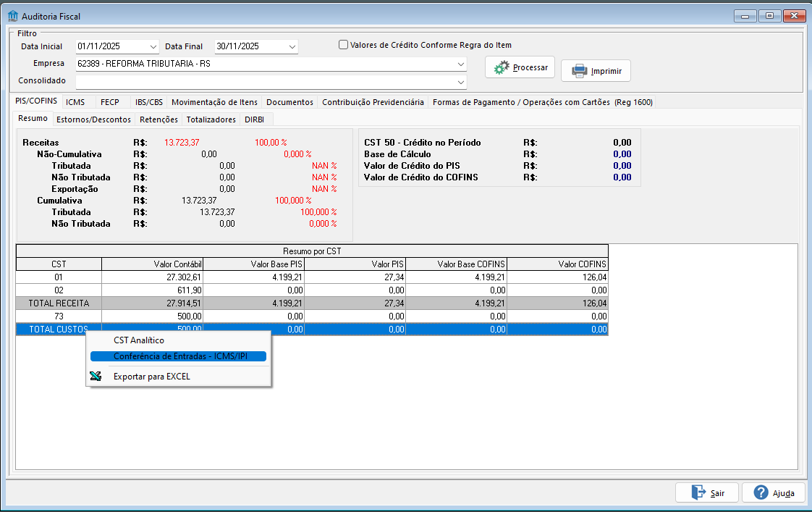Switch to the ICMS tab

coord(75,102)
